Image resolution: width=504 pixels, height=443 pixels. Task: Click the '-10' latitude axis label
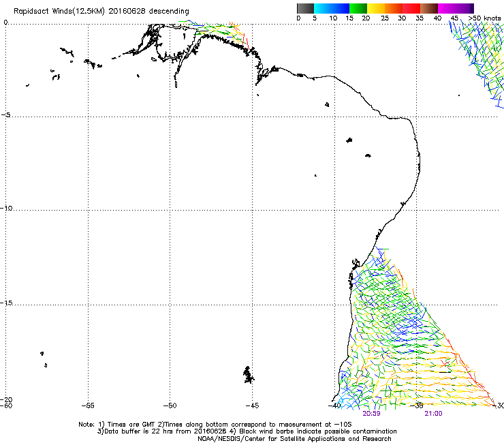[x=6, y=208]
